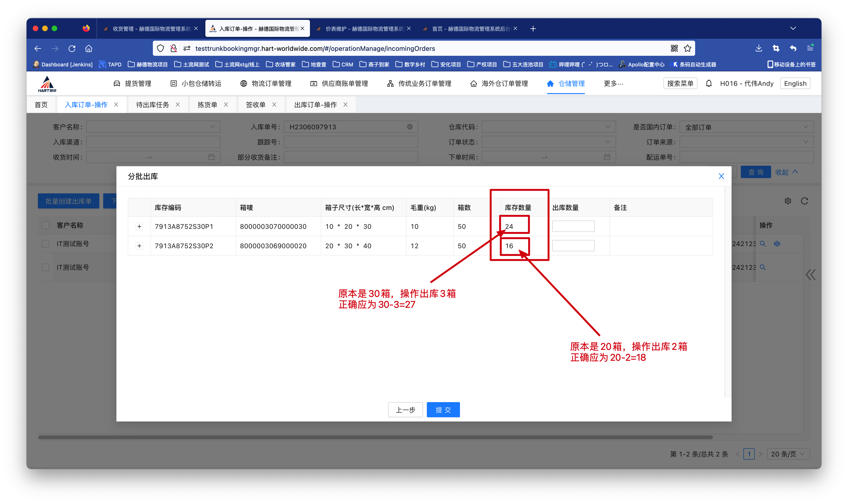Switch to the 待出库任务 tab
The width and height of the screenshot is (848, 504).
coord(153,104)
